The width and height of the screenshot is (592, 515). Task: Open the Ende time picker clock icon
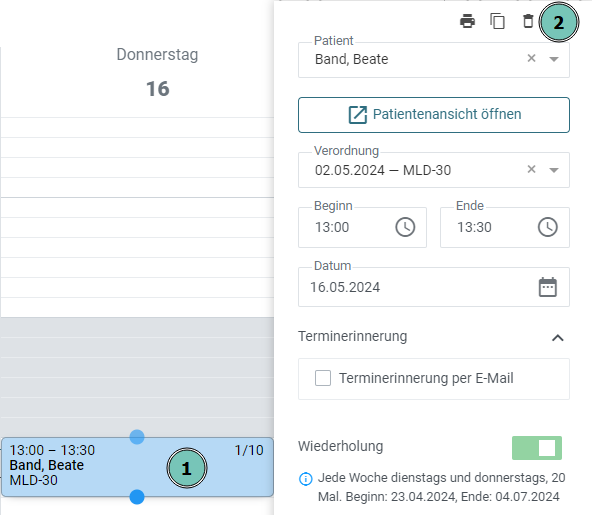(547, 227)
